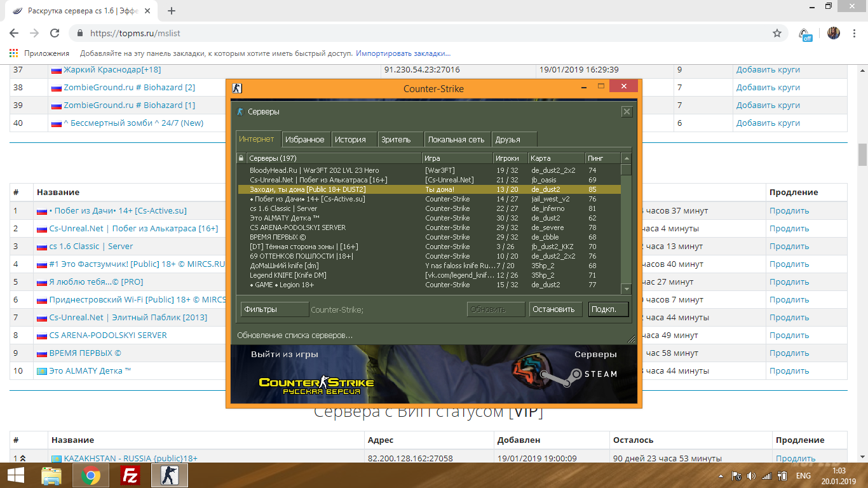Select '• GAME • Legion 18+' server row
This screenshot has width=868, height=488.
(429, 285)
